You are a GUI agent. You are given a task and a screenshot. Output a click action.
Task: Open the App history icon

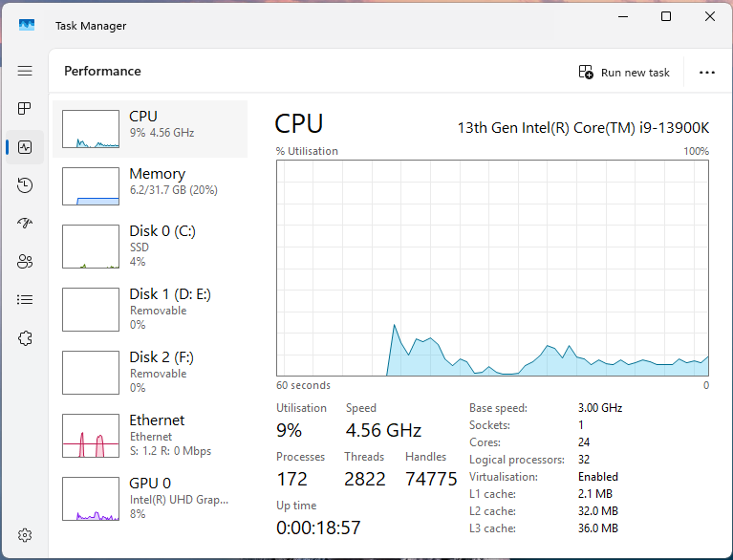point(25,185)
